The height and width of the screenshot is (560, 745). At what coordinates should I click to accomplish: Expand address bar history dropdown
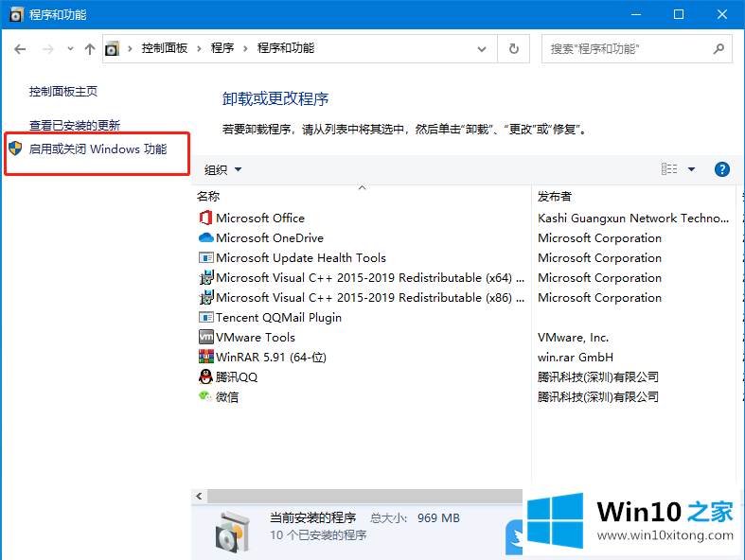[x=482, y=49]
